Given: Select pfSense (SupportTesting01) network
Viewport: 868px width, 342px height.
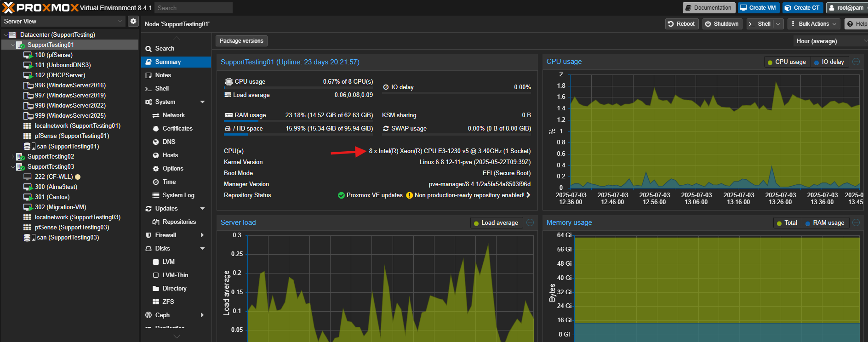Looking at the screenshot, I should pos(72,136).
